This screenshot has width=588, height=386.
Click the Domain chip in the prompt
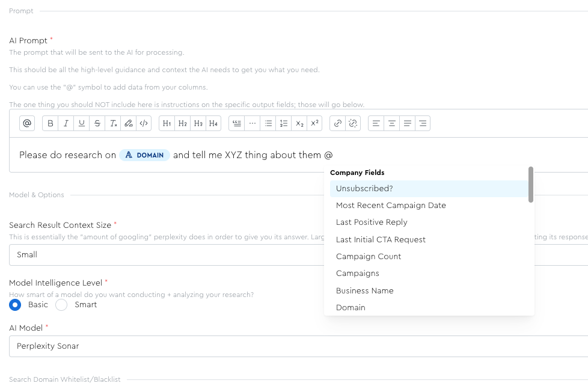(145, 155)
